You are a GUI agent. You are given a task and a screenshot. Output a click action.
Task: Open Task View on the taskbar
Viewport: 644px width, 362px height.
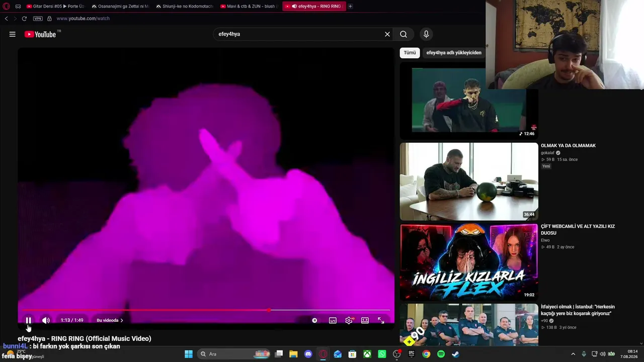pyautogui.click(x=279, y=354)
